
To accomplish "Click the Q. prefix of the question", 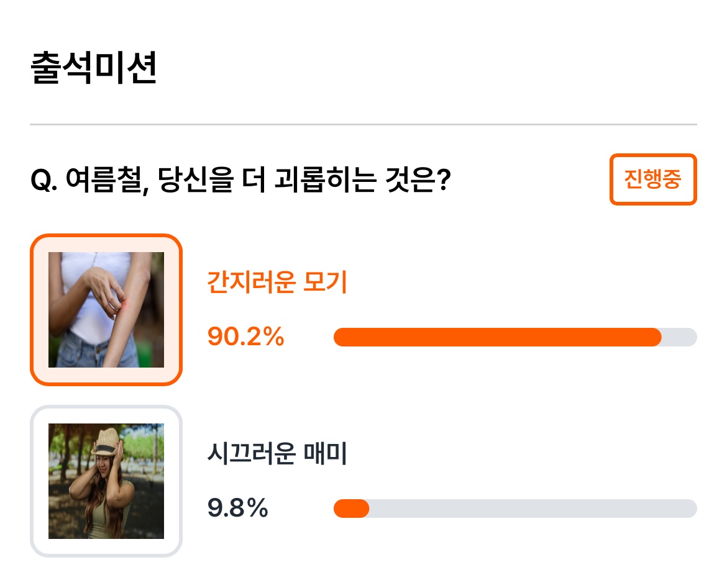I will pos(44,180).
